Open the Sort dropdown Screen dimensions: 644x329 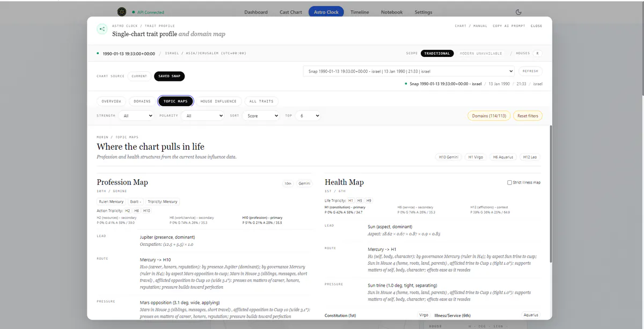pos(261,115)
